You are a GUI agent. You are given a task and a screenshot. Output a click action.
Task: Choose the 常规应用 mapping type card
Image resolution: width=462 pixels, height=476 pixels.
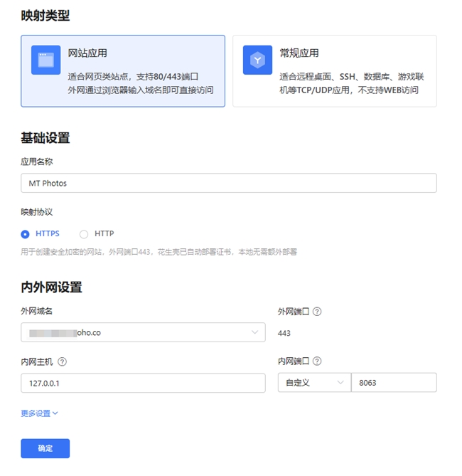tap(334, 71)
